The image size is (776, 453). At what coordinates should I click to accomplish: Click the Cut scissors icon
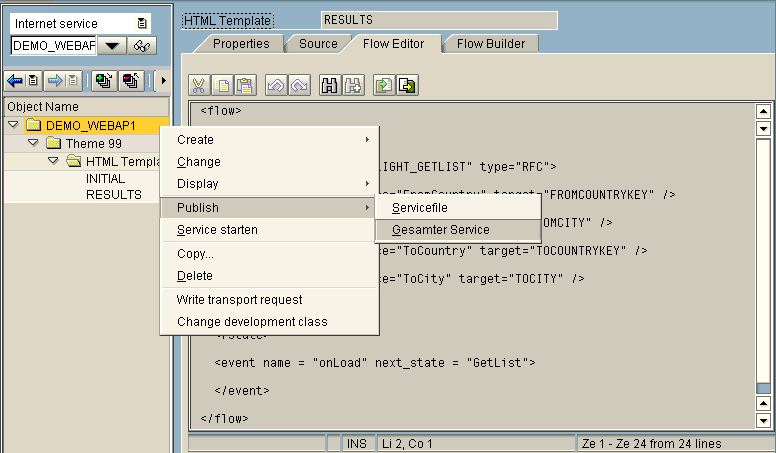click(x=200, y=86)
